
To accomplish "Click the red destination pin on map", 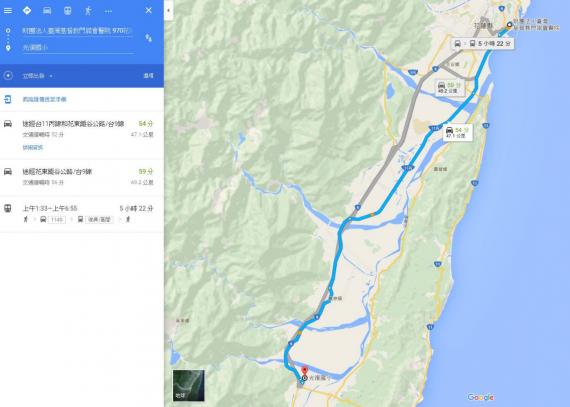I will click(305, 371).
